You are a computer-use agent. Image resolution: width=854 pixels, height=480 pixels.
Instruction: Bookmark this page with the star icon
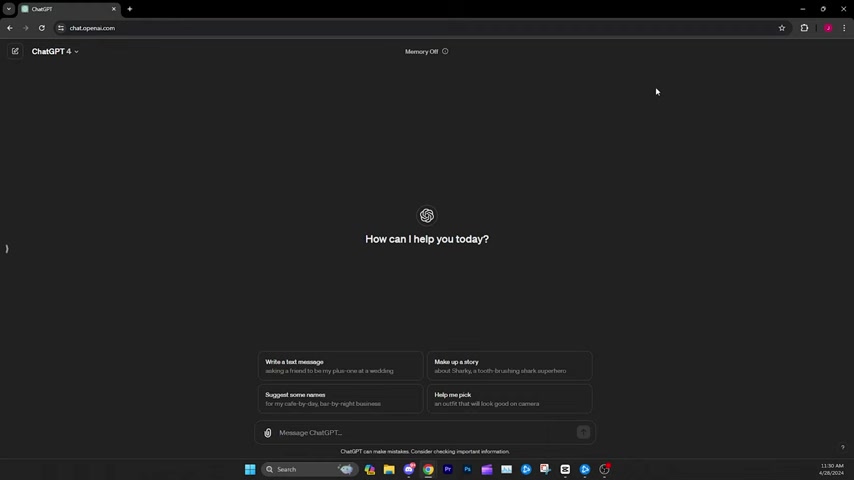[782, 28]
